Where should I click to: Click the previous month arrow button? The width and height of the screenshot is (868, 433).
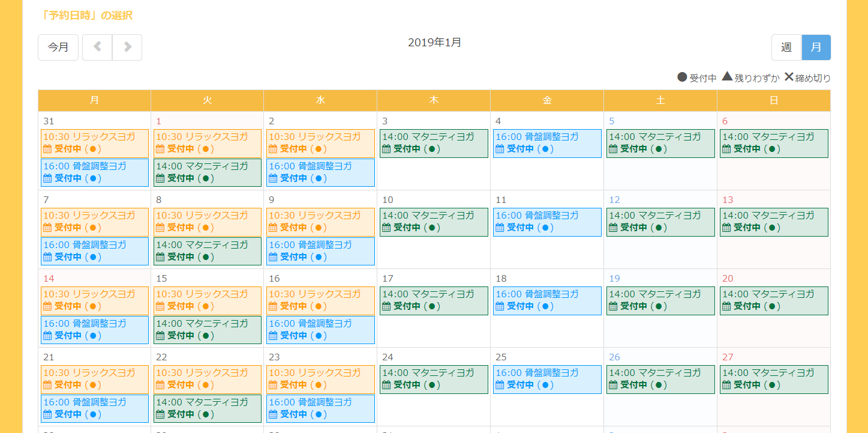97,47
